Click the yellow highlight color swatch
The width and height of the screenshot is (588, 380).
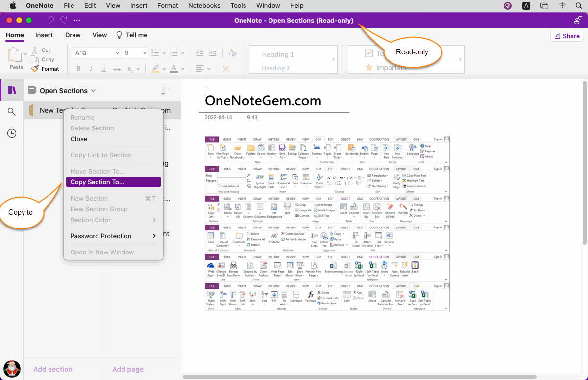(x=155, y=69)
